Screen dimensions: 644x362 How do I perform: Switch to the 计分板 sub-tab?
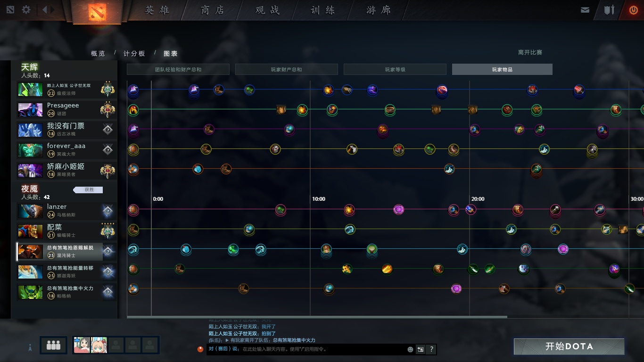pyautogui.click(x=134, y=54)
